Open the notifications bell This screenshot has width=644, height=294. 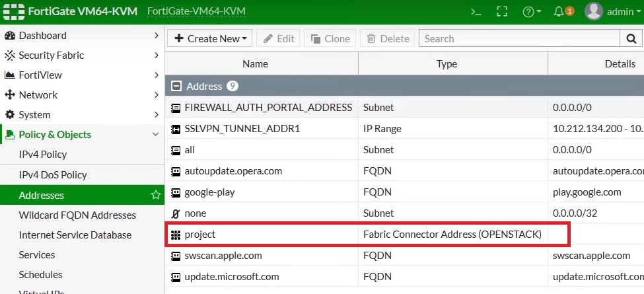(x=563, y=11)
